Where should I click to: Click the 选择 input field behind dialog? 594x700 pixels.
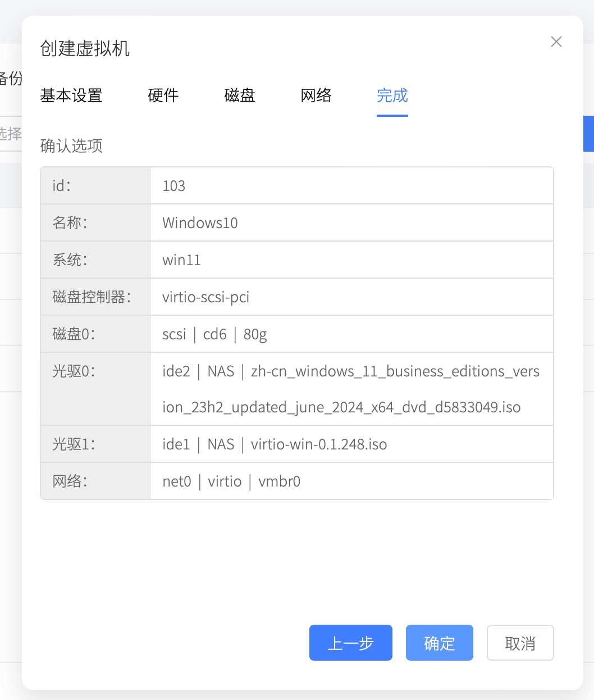coord(11,133)
